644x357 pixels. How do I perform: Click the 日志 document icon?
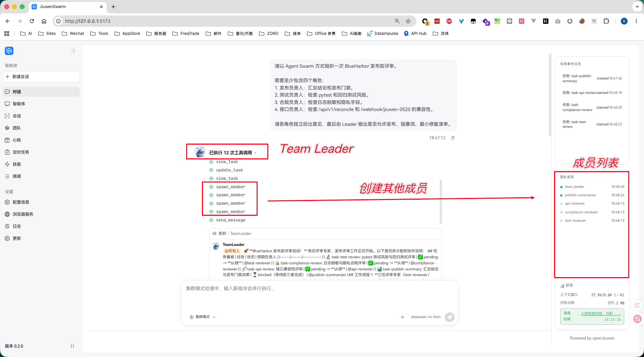[x=7, y=226]
